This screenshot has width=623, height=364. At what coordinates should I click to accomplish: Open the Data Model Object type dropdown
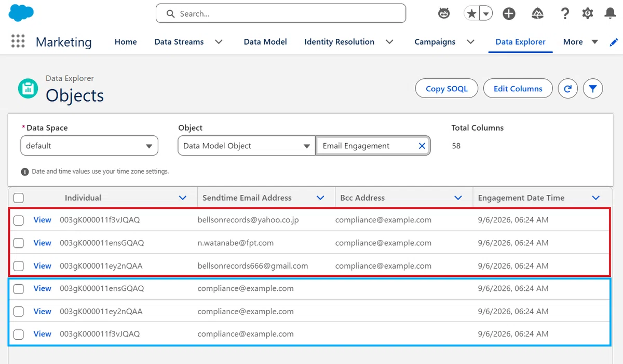pyautogui.click(x=247, y=146)
